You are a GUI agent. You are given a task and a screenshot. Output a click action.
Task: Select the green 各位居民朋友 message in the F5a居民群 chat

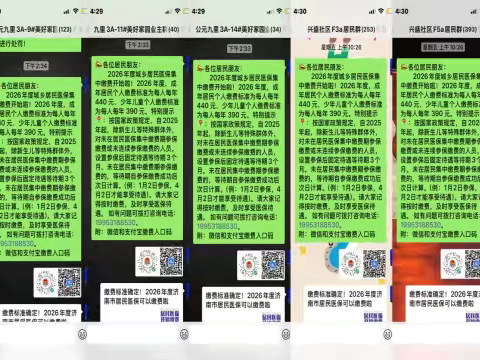click(438, 150)
